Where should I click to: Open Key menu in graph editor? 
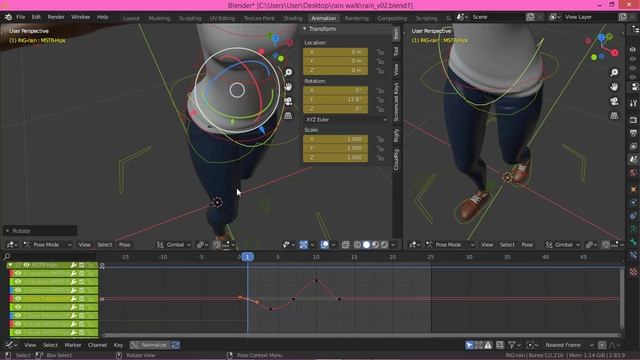point(118,345)
